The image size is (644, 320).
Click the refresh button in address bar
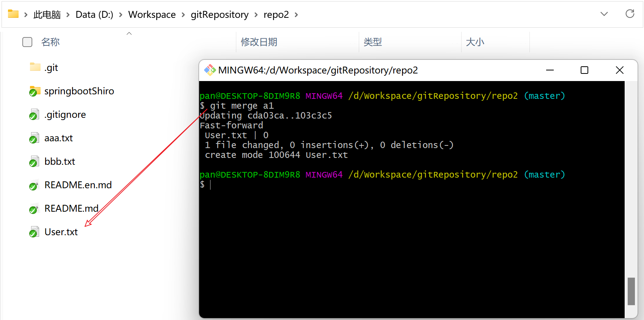[x=630, y=14]
